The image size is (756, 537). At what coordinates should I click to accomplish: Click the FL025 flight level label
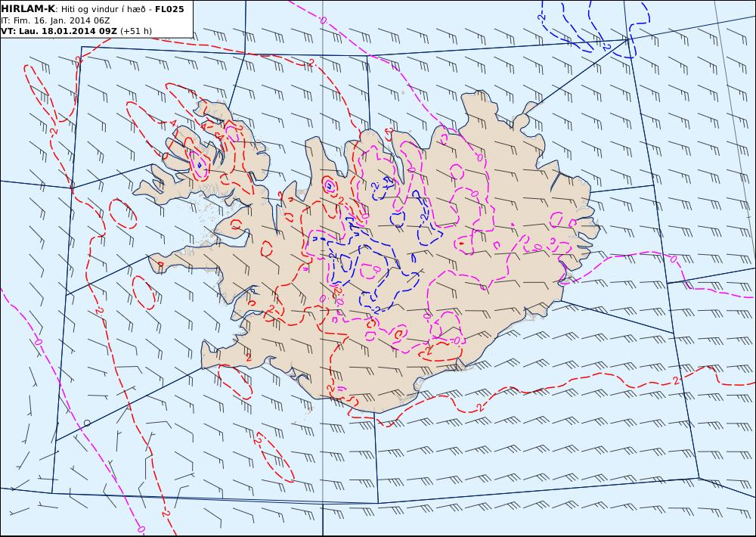[169, 9]
